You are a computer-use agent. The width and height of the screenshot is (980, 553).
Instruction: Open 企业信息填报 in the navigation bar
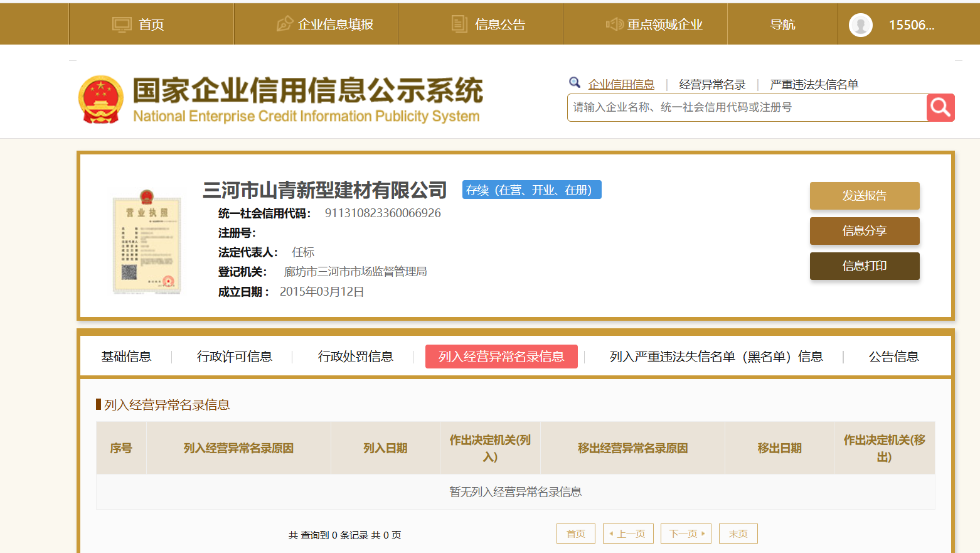point(324,24)
